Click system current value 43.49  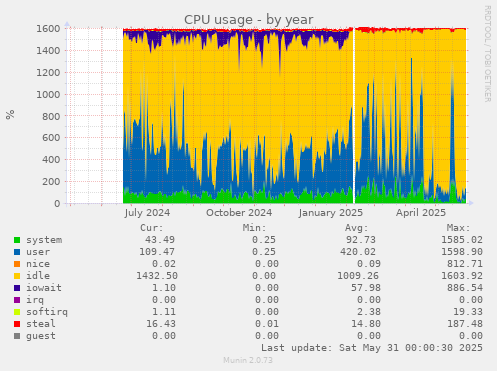(160, 240)
